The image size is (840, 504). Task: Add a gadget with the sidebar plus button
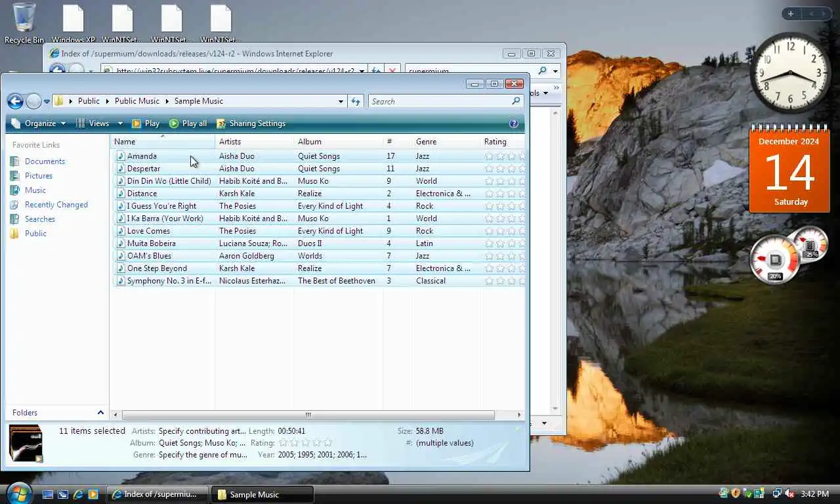point(791,14)
